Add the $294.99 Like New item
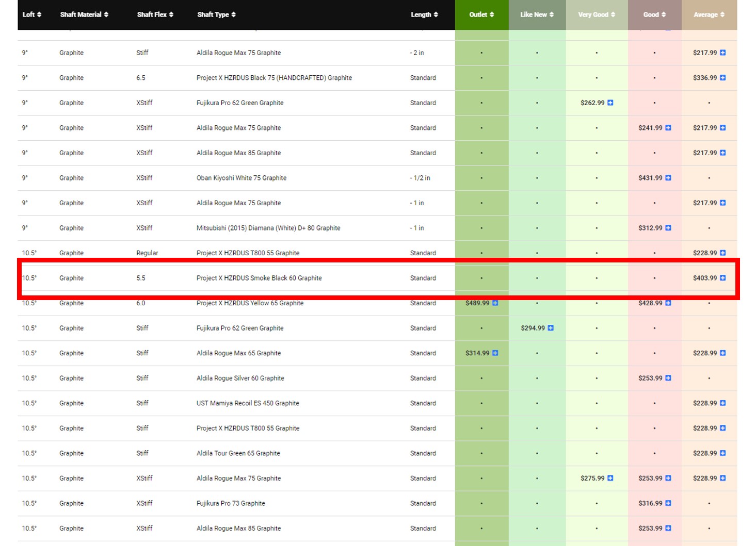Screen dimensions: 756x546 pos(550,328)
